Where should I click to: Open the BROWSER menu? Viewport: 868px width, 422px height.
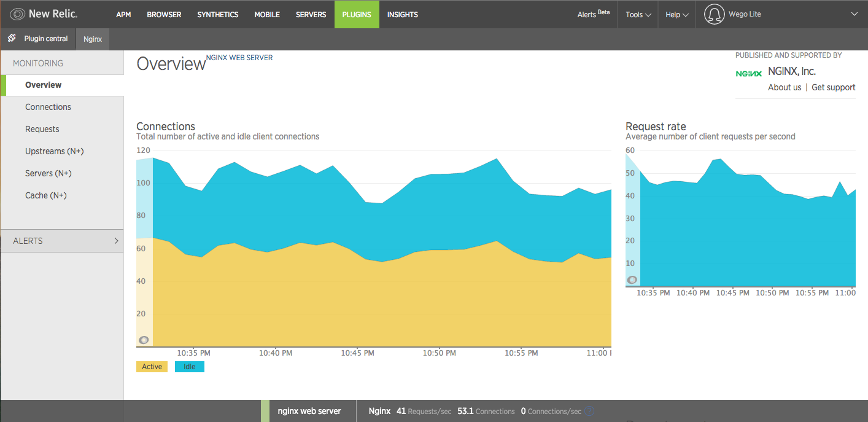(164, 14)
